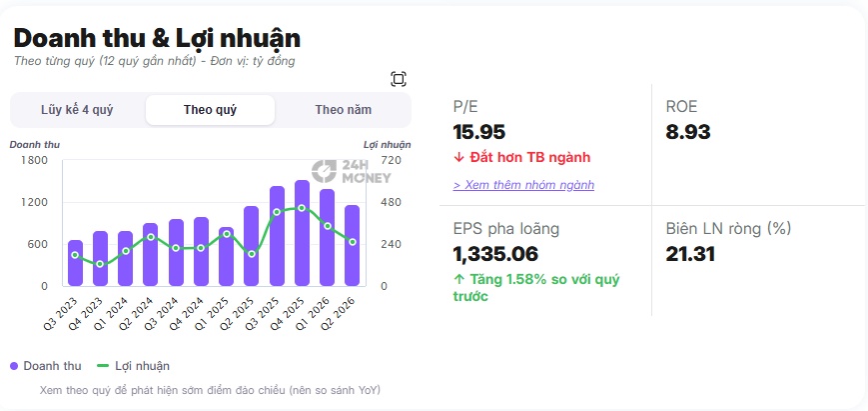Click the ROE metric label
This screenshot has width=868, height=411.
(x=681, y=107)
